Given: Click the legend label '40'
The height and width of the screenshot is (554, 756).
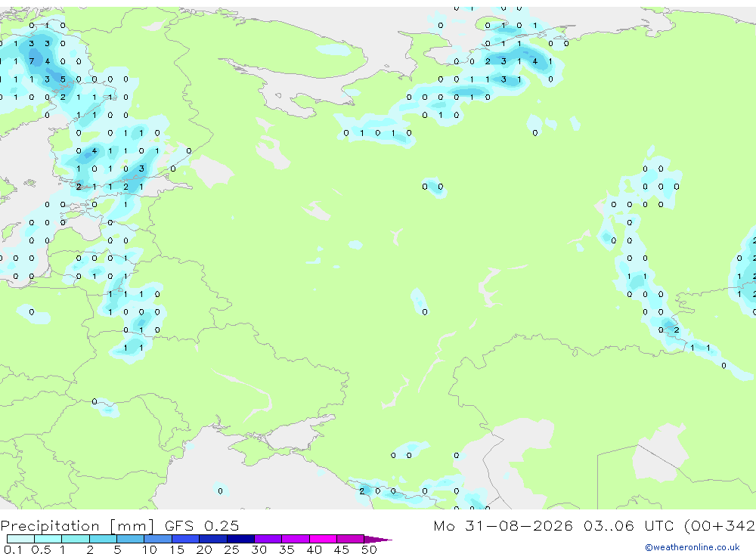Looking at the screenshot, I should pos(314,549).
